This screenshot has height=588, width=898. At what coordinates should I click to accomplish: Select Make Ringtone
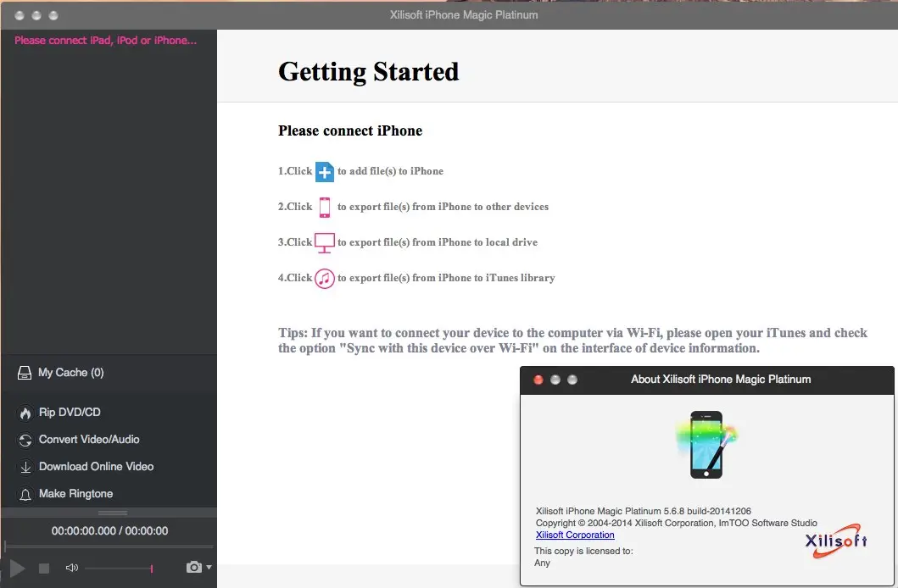coord(75,494)
